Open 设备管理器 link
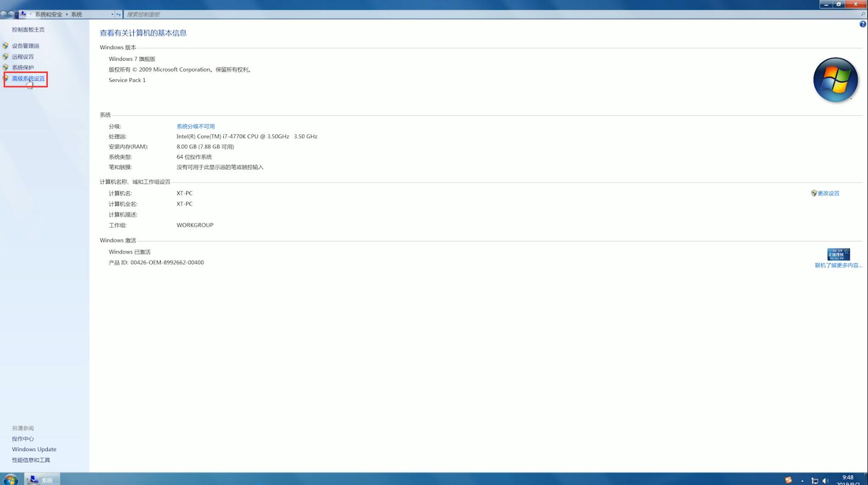 [25, 46]
